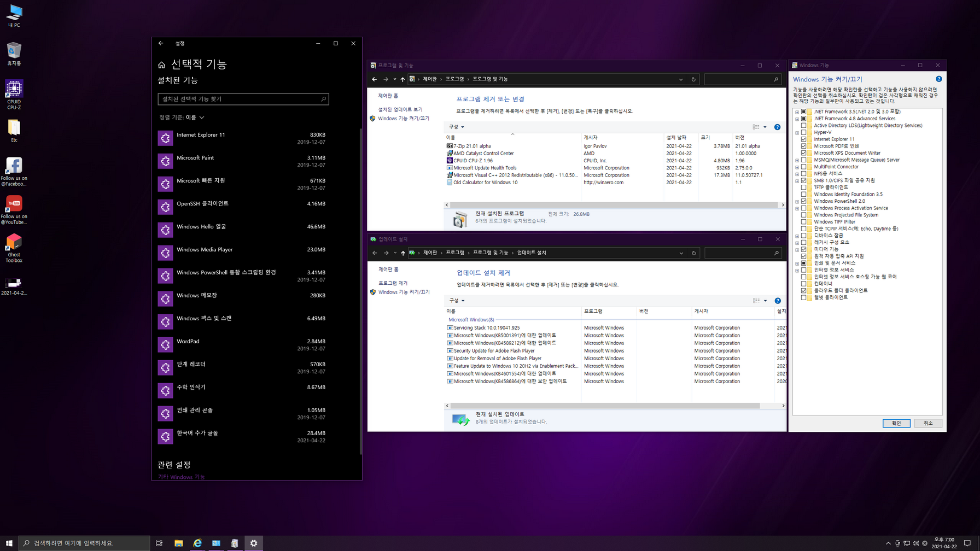Image resolution: width=980 pixels, height=551 pixels.
Task: Select the Internet Explorer 11 feature icon
Action: pyautogui.click(x=165, y=138)
